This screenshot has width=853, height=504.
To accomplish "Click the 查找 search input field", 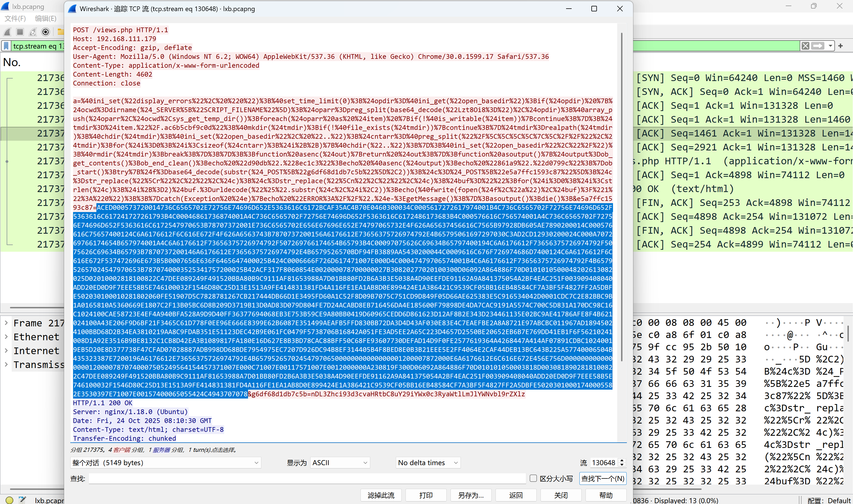I will point(307,478).
